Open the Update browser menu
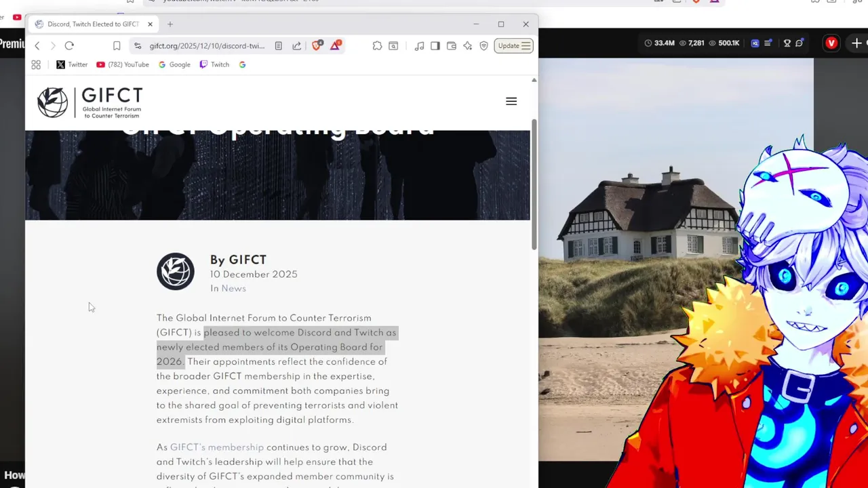The height and width of the screenshot is (488, 868). coord(513,45)
